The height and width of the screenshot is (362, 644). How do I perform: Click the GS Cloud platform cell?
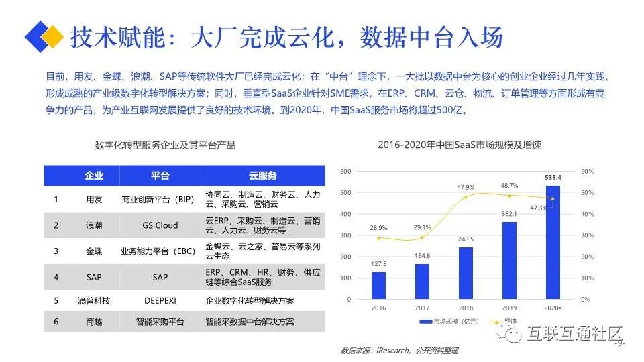click(x=160, y=225)
